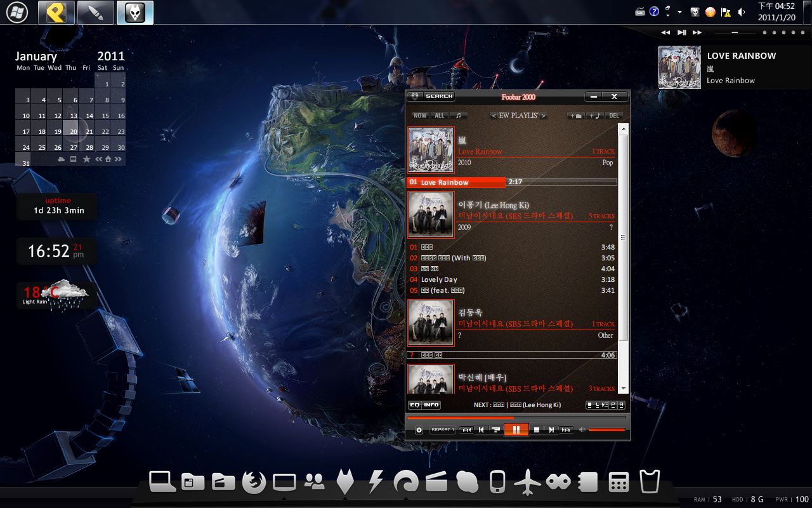This screenshot has width=812, height=508.
Task: Add folder to the playlist
Action: (x=575, y=116)
